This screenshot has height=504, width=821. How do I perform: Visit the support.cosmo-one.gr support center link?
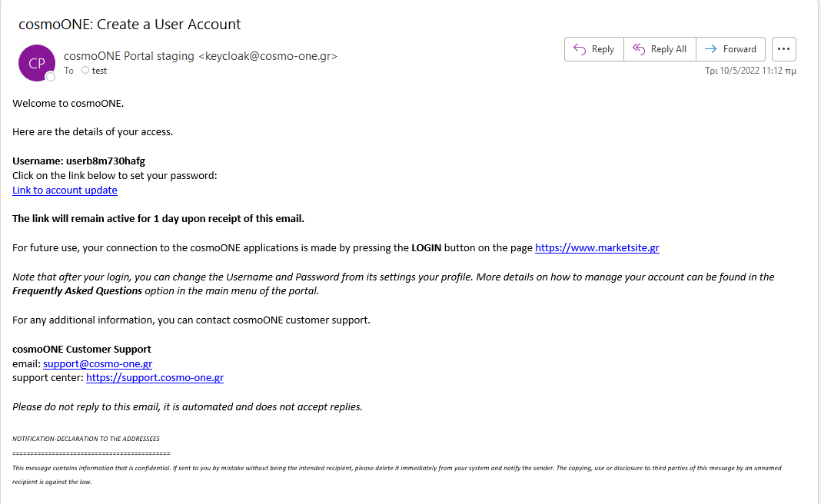[155, 377]
